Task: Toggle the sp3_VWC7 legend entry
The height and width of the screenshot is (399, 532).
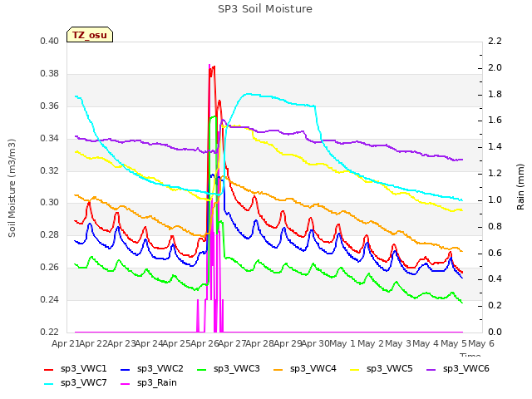Action: pyautogui.click(x=76, y=382)
